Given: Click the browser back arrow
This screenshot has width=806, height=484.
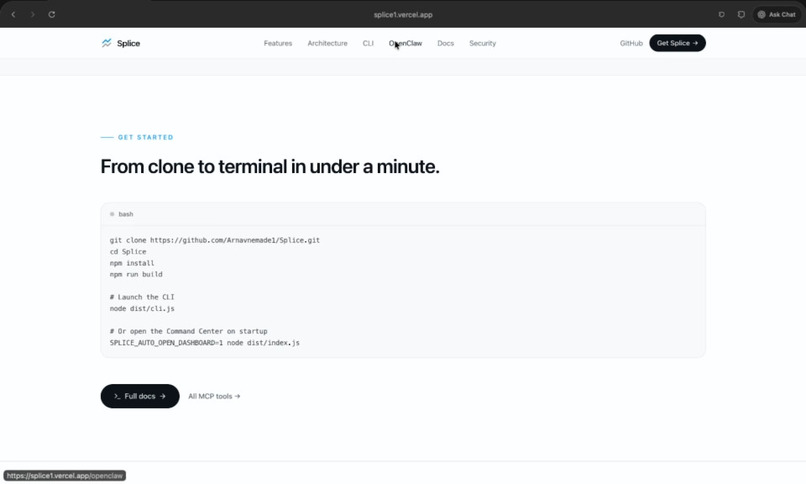Looking at the screenshot, I should [x=13, y=14].
